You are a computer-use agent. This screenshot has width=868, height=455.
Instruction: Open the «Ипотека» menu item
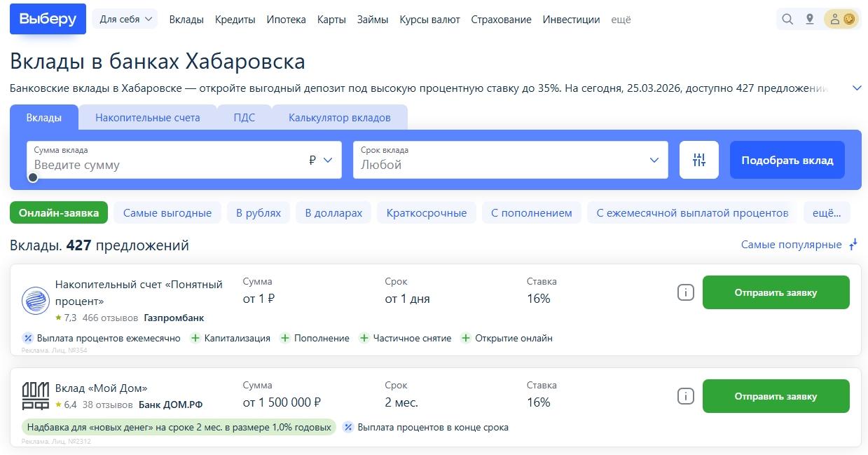286,20
